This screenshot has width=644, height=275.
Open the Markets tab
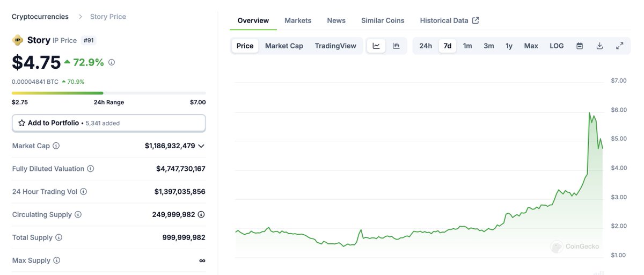point(298,20)
